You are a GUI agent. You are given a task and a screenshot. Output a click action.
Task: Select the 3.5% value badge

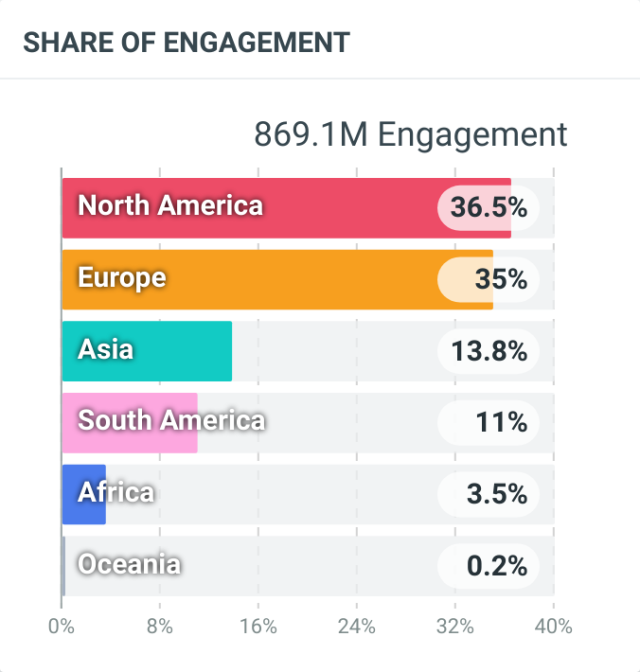tap(489, 495)
